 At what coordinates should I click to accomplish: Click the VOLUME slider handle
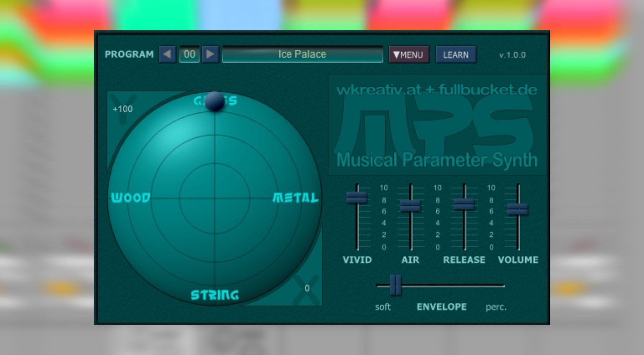(517, 209)
